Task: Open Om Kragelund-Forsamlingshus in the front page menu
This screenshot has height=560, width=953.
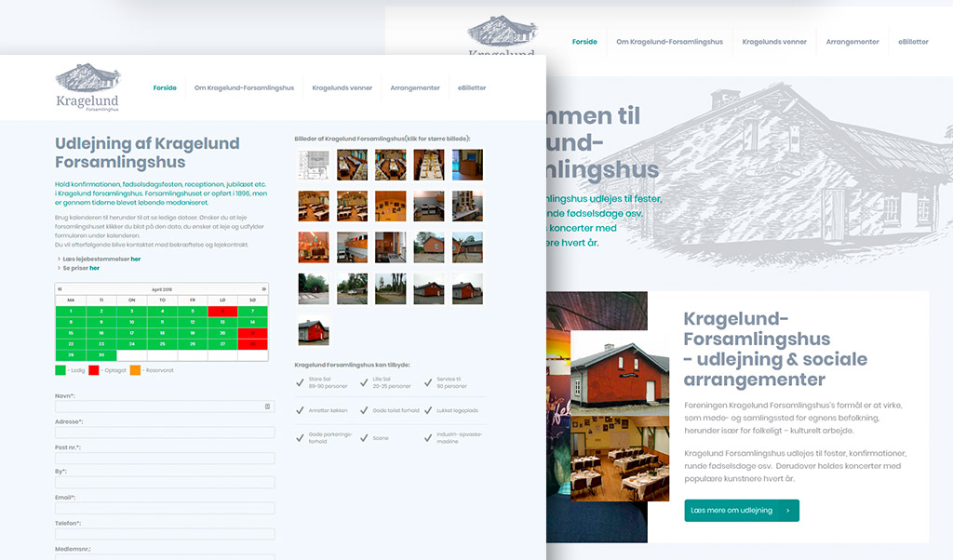Action: click(x=245, y=88)
